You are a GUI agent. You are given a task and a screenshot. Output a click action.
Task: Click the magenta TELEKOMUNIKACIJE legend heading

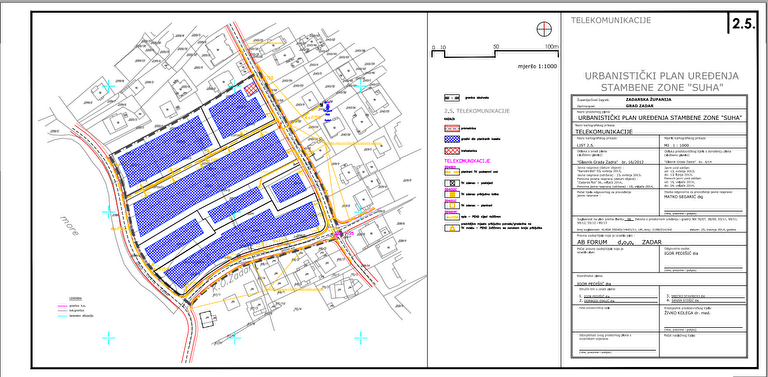(467, 161)
